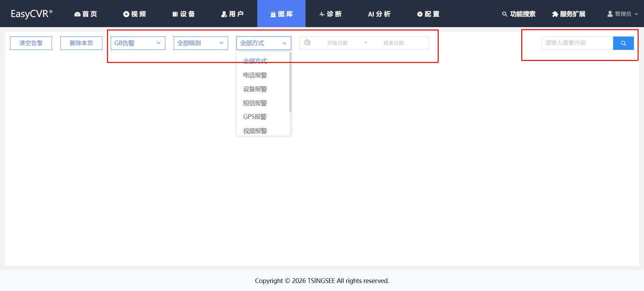Click the 开始日期 start date field
The width and height of the screenshot is (644, 291).
coord(337,43)
